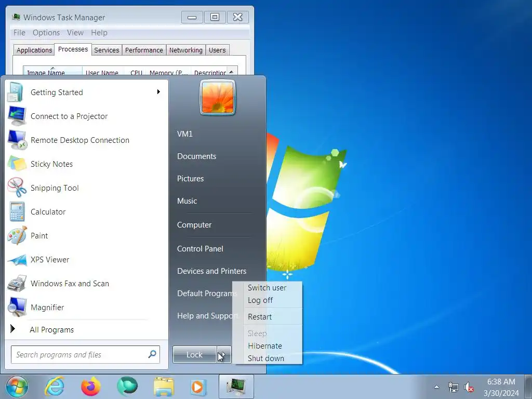
Task: Open Task Manager Help menu
Action: point(99,33)
